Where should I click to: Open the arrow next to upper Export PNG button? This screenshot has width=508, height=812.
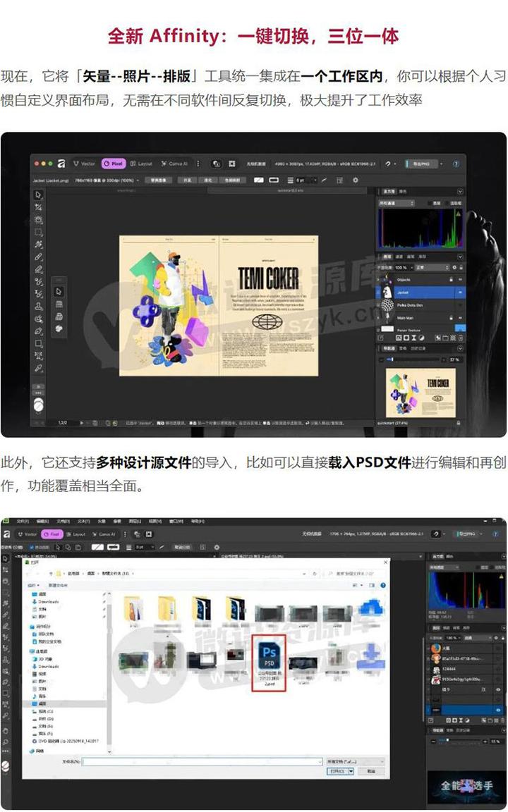point(442,164)
